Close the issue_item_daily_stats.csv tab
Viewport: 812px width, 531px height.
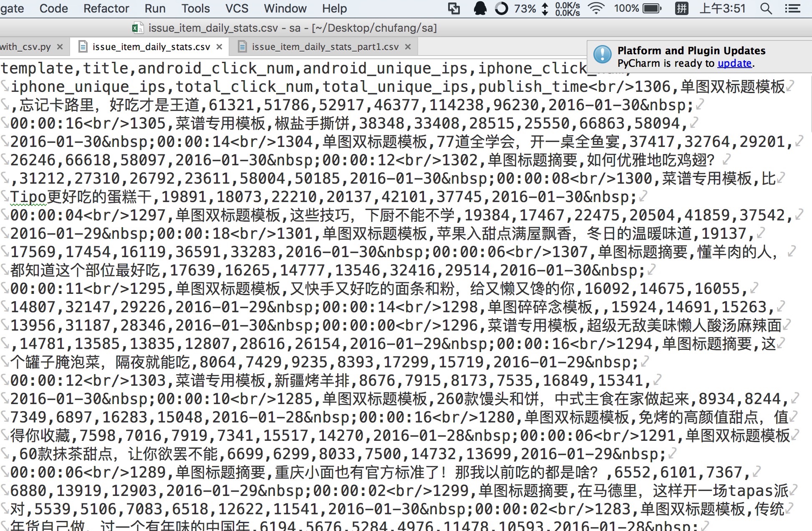coord(219,47)
